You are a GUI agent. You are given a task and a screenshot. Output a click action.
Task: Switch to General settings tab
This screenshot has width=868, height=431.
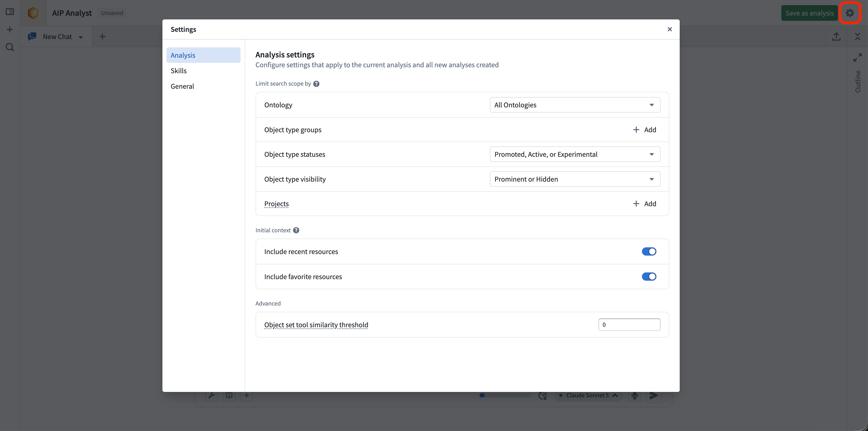click(x=203, y=86)
